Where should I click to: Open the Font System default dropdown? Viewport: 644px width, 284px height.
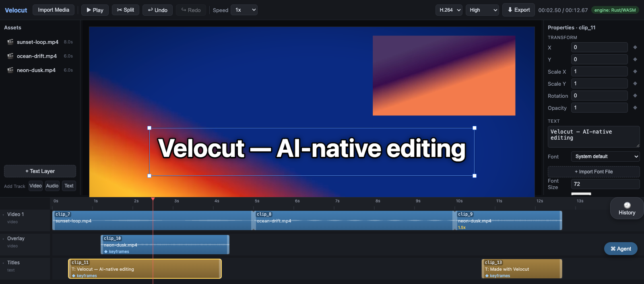[x=605, y=156]
